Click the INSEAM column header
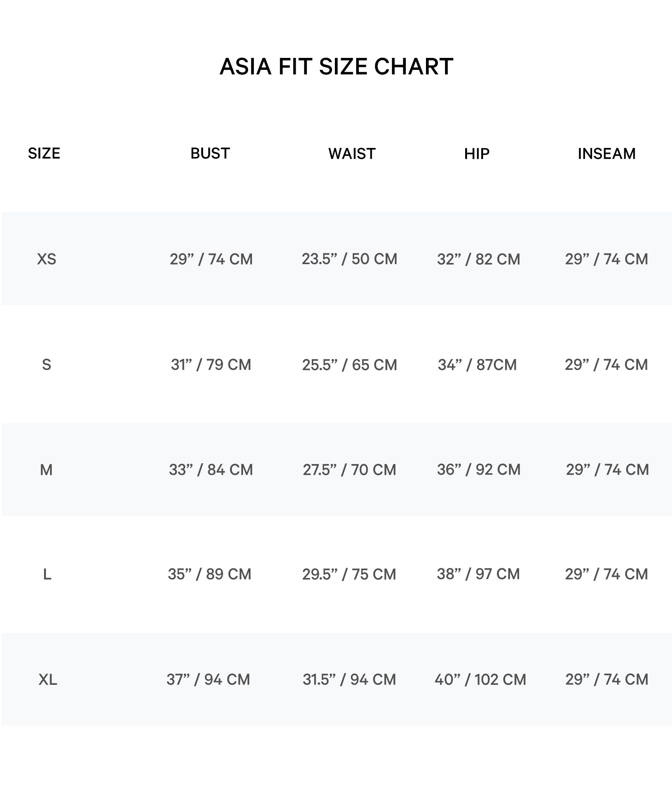 pyautogui.click(x=606, y=154)
